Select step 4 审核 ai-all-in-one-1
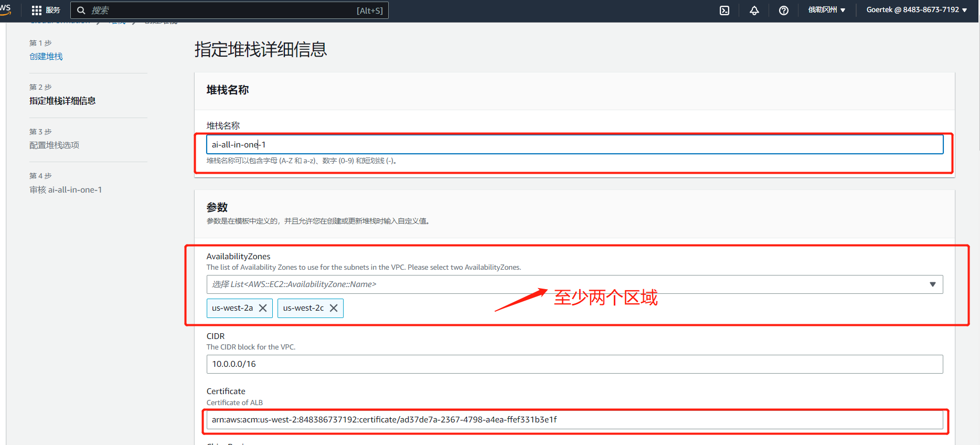Viewport: 980px width, 445px height. (x=66, y=190)
